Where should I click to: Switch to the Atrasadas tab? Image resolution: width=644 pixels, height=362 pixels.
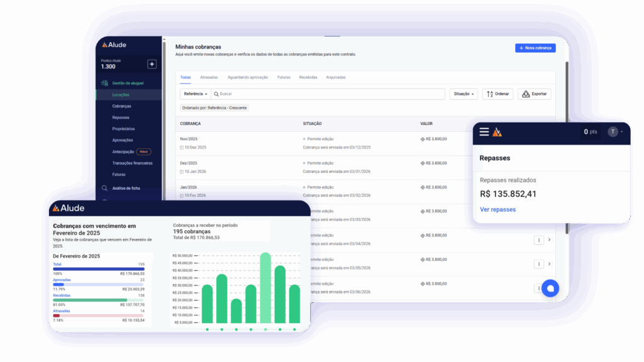click(x=209, y=77)
